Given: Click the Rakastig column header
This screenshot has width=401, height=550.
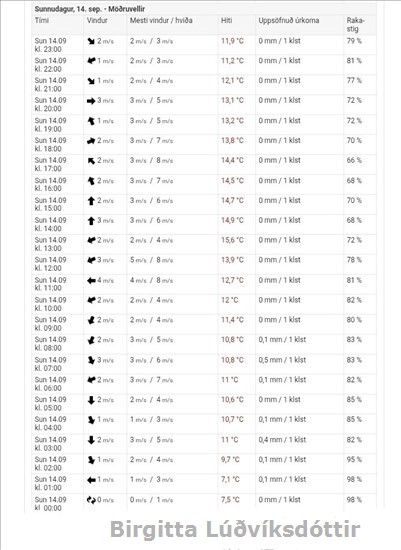Looking at the screenshot, I should [355, 25].
